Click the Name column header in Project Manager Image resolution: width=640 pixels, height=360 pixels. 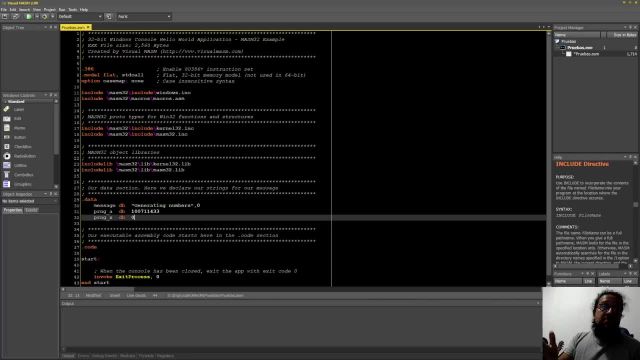click(x=577, y=35)
